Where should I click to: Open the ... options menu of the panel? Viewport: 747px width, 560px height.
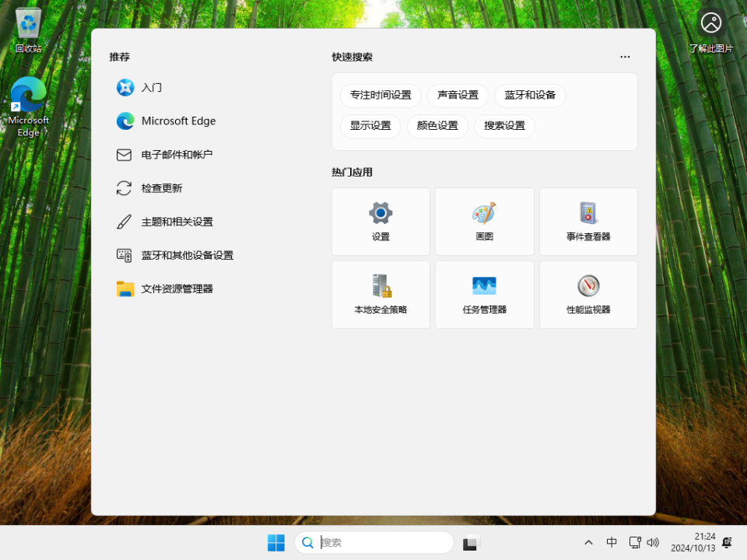625,57
